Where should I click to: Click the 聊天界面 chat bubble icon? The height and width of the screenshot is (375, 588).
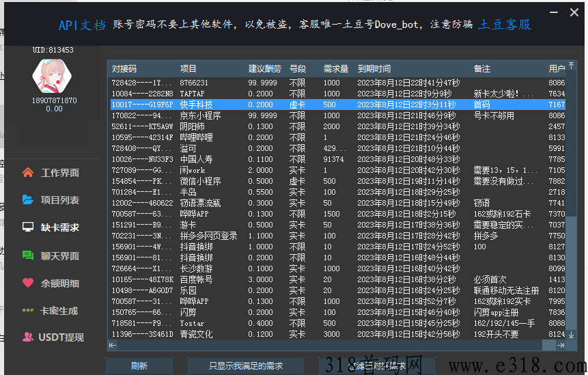(x=28, y=255)
